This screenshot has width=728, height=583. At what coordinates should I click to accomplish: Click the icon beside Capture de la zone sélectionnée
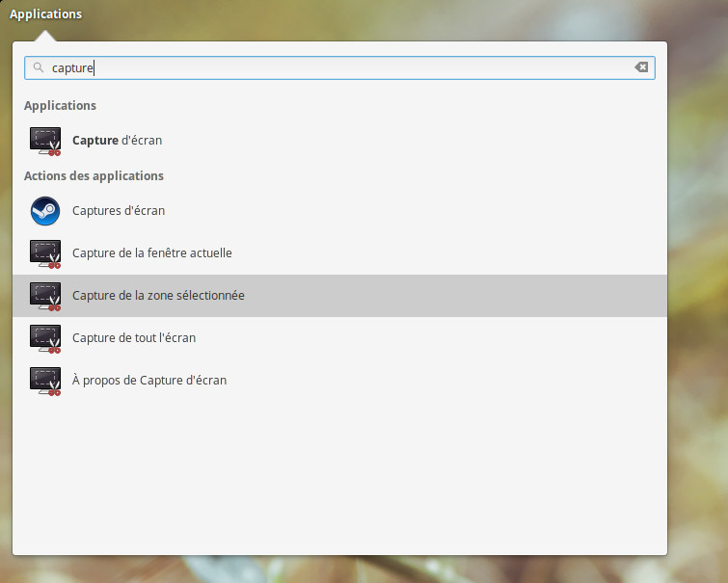pos(45,296)
